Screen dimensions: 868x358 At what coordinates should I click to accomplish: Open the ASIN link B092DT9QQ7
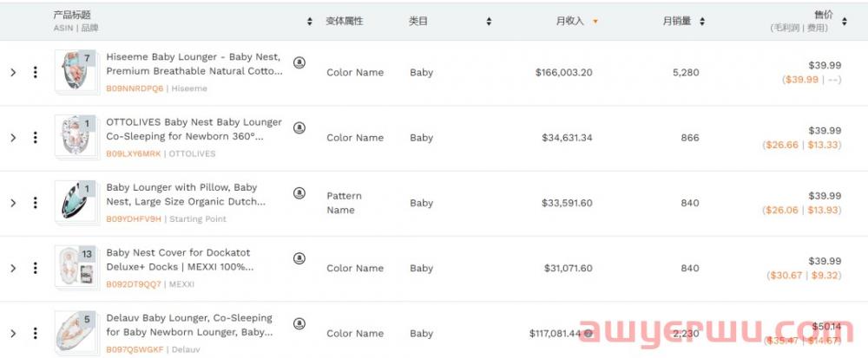135,284
